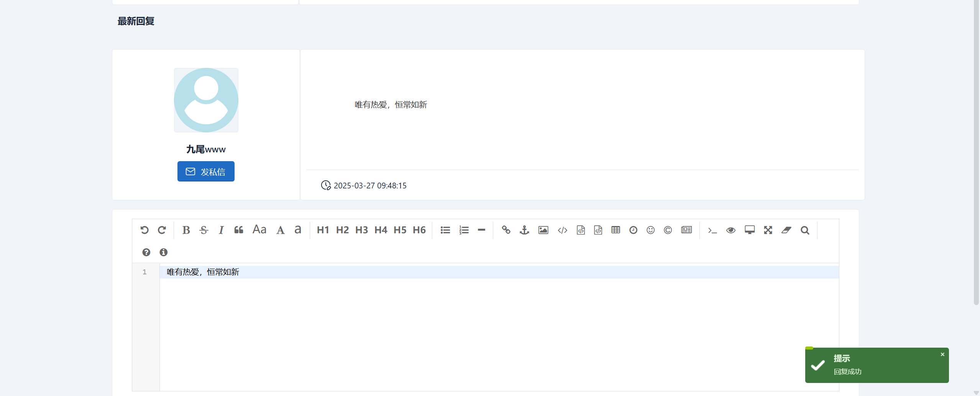The height and width of the screenshot is (396, 980).
Task: Insert HTML entities copyright icon
Action: click(x=668, y=230)
